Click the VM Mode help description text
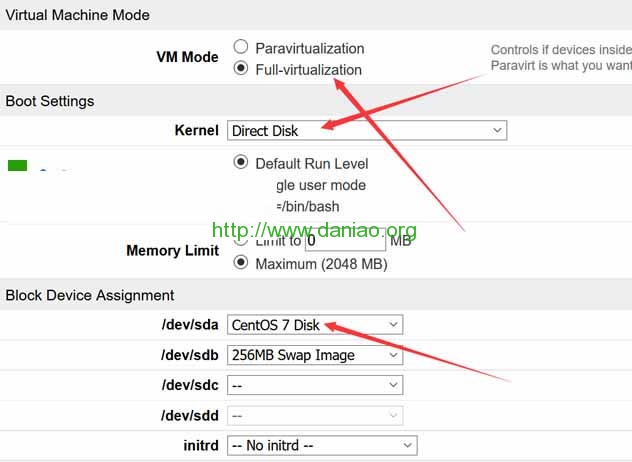 [x=560, y=58]
